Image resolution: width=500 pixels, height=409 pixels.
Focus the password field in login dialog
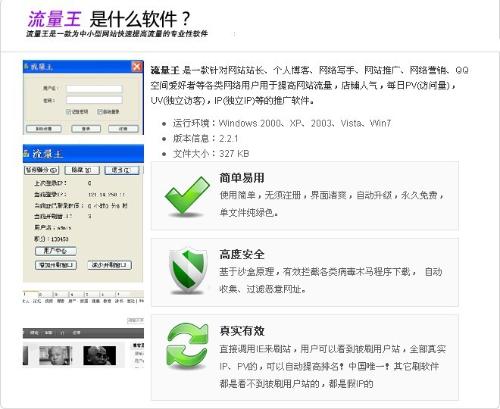coord(94,100)
